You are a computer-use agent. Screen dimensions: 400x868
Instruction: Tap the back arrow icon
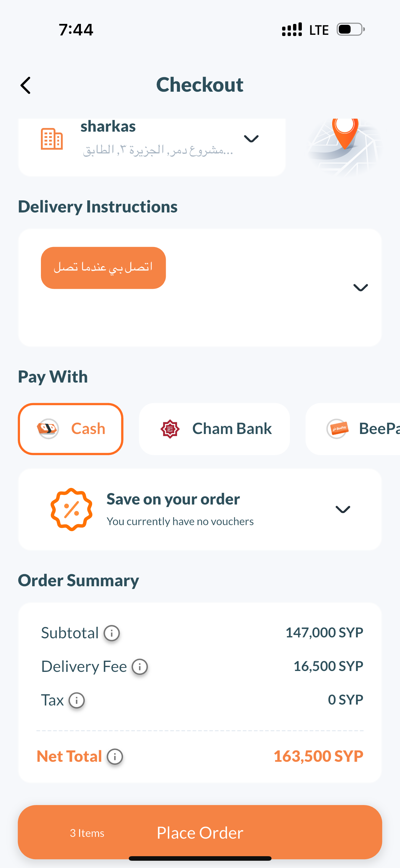[26, 85]
